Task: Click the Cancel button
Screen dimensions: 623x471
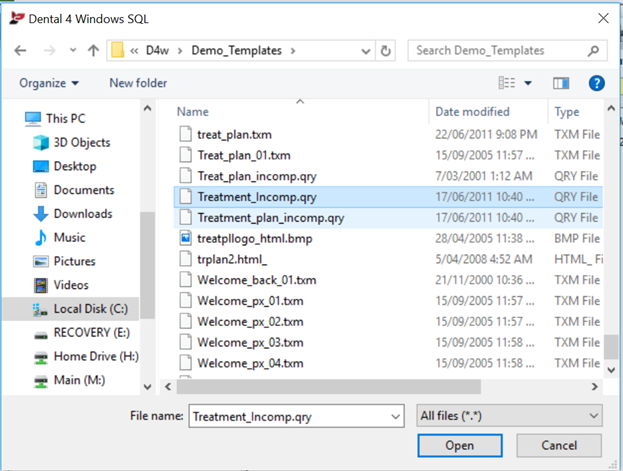Action: [x=559, y=445]
